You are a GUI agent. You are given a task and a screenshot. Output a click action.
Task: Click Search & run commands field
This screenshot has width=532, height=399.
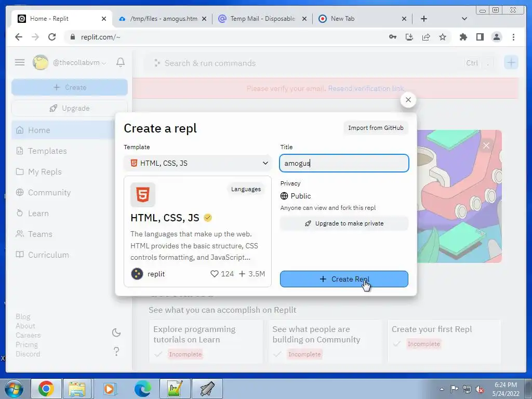(319, 63)
